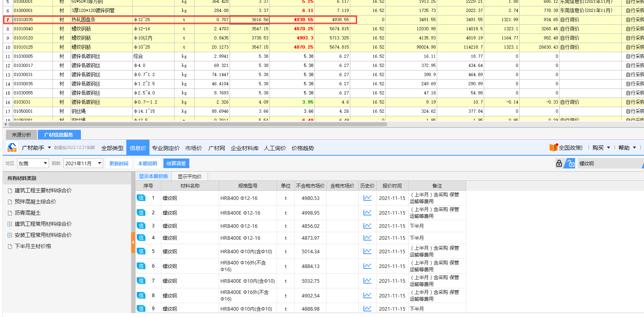Switch to 显示本期价格 tab

[x=153, y=176]
